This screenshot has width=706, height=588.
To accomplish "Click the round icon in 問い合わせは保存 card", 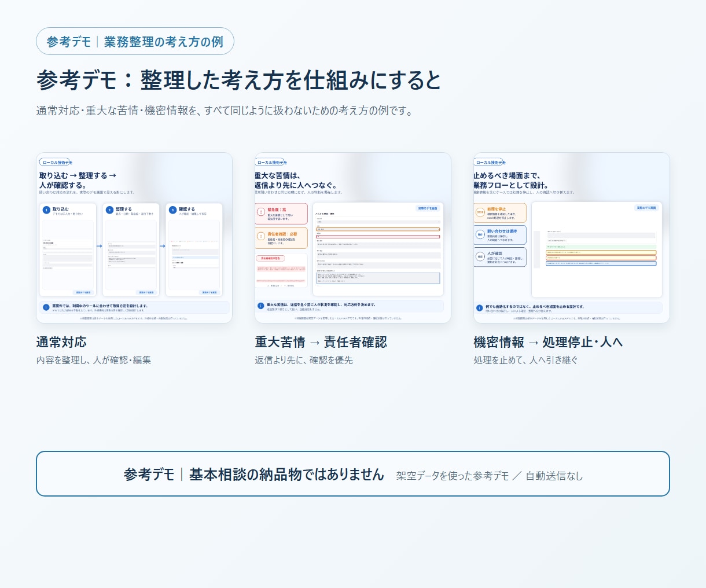I will coord(480,234).
